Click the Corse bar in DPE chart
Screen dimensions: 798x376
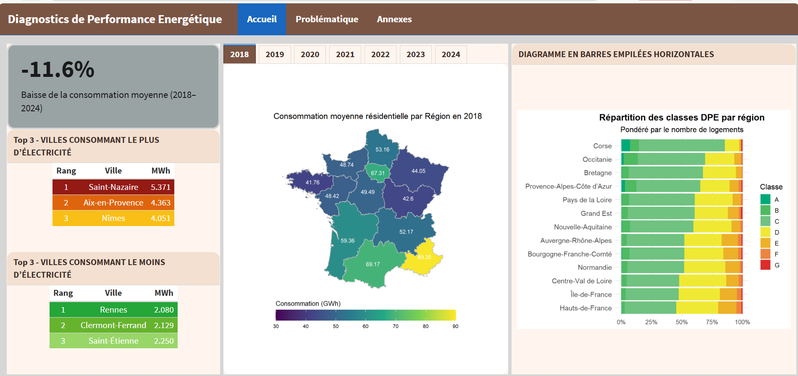click(x=682, y=146)
